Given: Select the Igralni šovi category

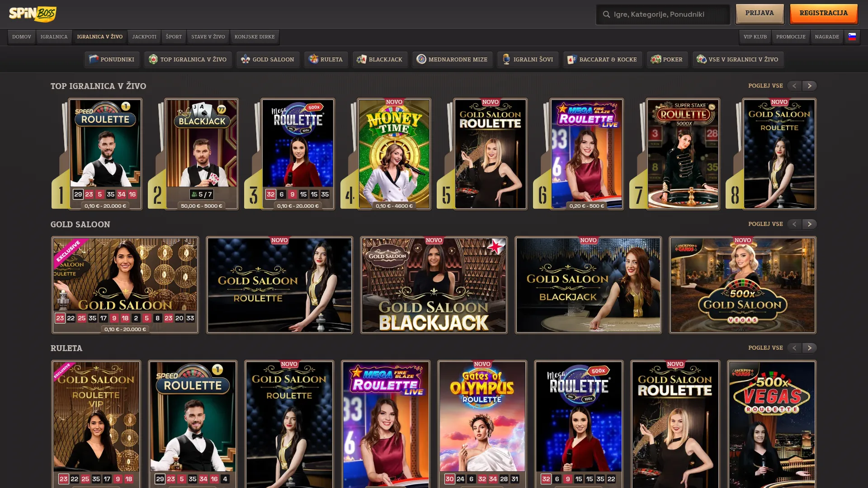Looking at the screenshot, I should click(x=528, y=59).
